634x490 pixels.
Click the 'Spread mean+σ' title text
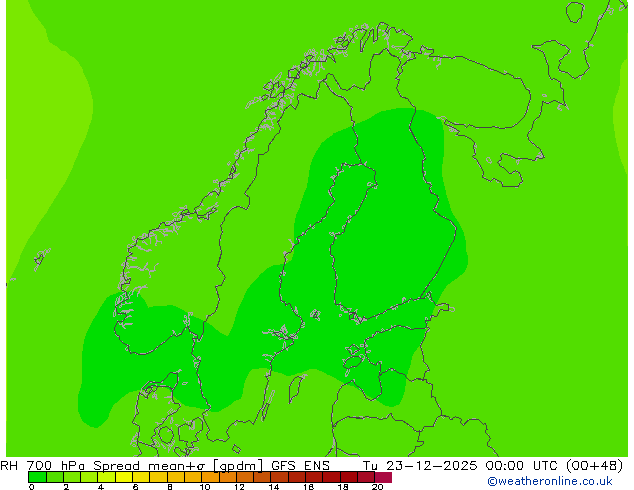click(x=149, y=466)
